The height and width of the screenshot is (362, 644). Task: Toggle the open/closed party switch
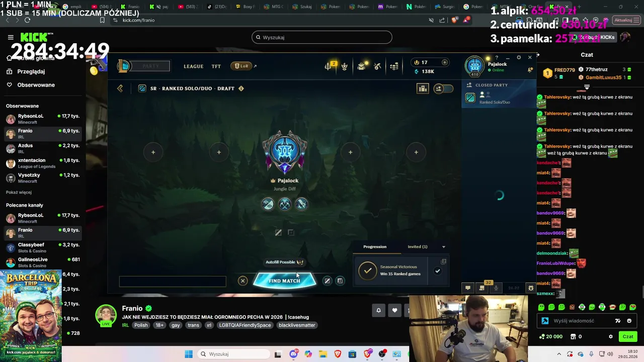tap(443, 88)
